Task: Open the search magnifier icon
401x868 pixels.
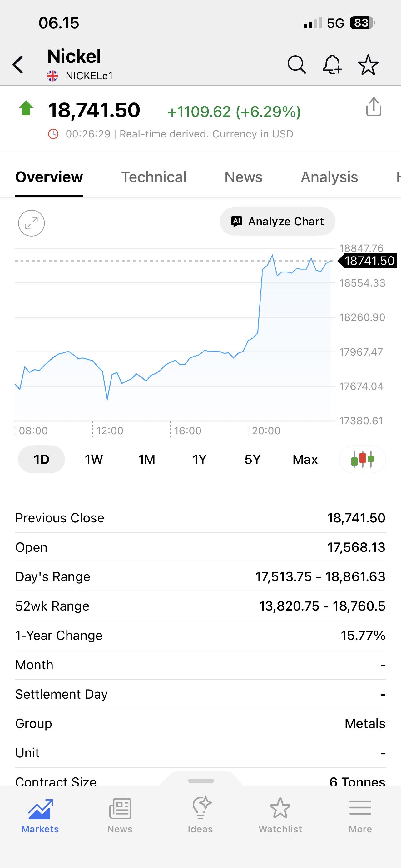Action: coord(297,64)
